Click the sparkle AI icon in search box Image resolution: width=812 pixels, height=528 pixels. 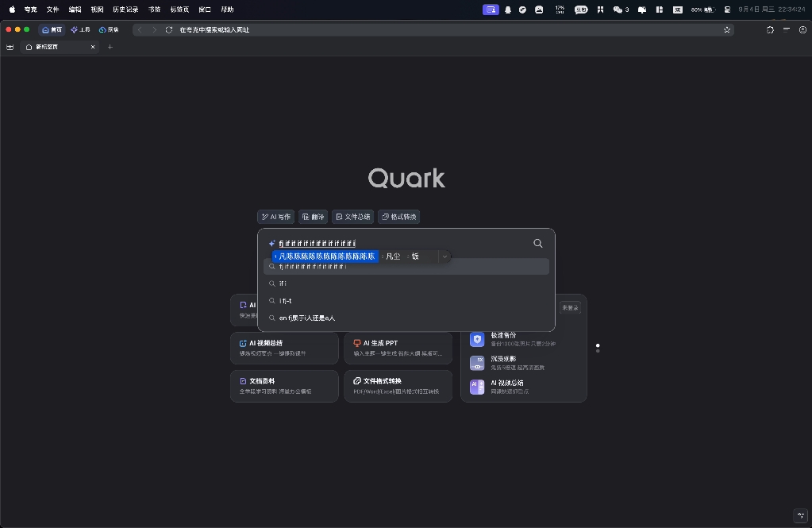point(272,243)
